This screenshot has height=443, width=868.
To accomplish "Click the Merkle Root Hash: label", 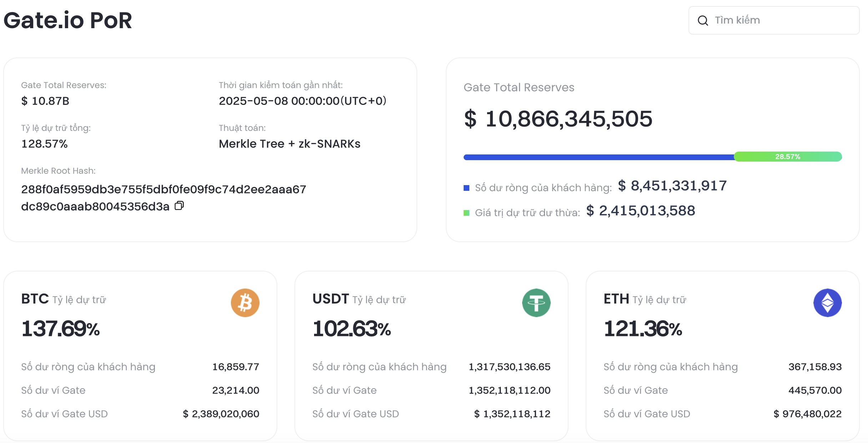I will point(59,171).
